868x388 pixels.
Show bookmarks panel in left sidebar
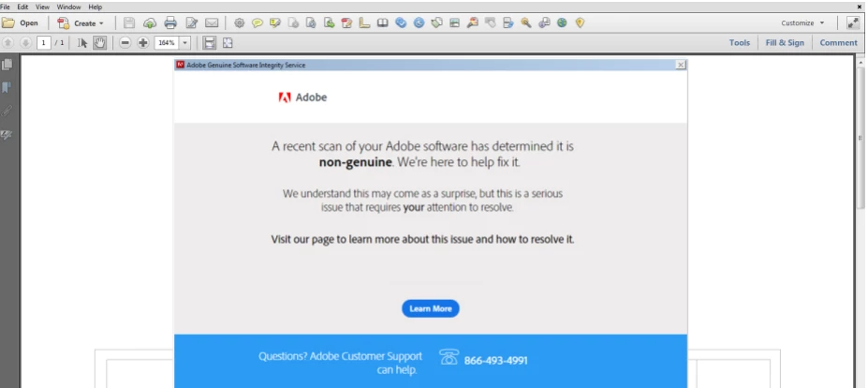point(7,87)
